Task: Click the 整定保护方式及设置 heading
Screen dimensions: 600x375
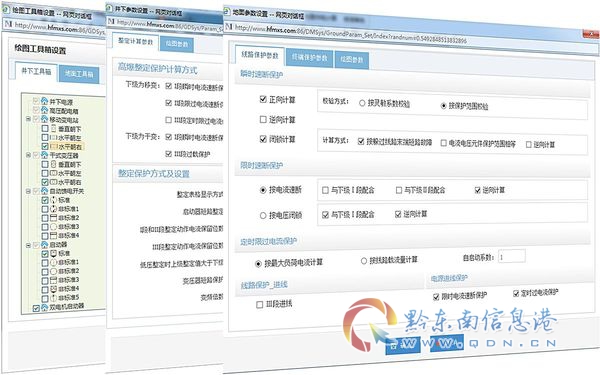Action: point(153,174)
